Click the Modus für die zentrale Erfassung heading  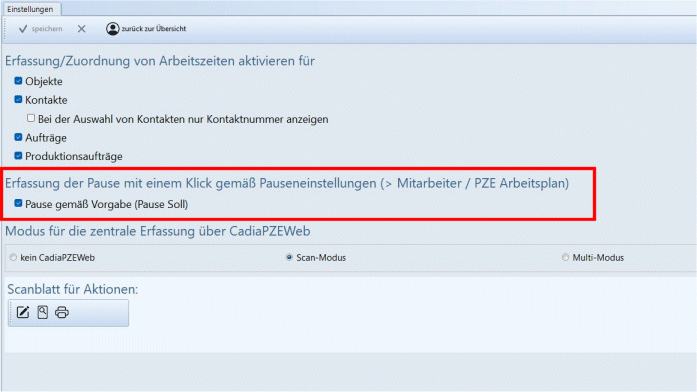click(158, 231)
